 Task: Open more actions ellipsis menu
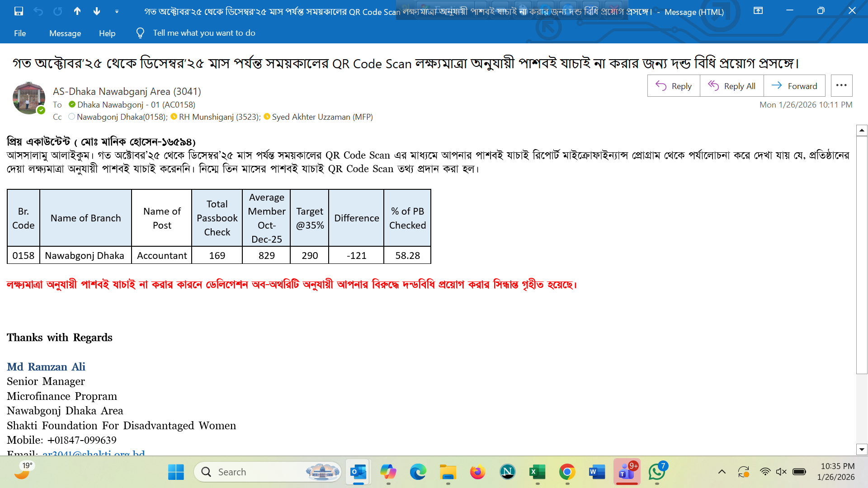(x=841, y=85)
